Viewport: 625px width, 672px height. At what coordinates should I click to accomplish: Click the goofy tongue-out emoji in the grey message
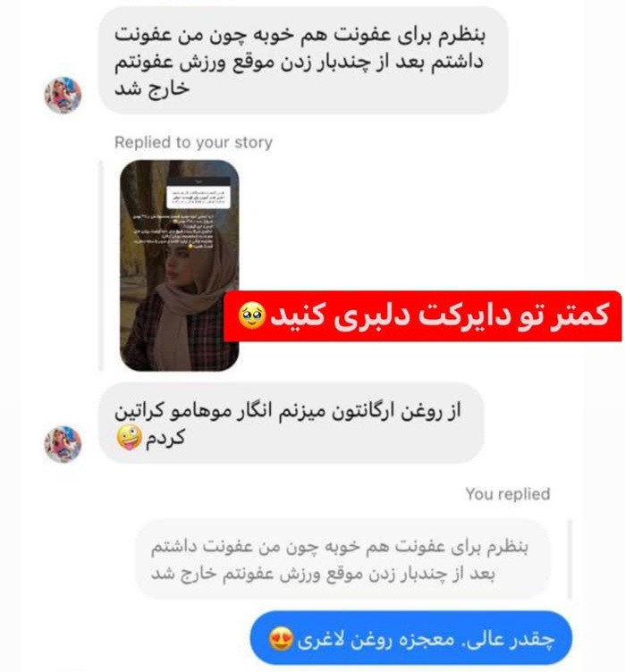point(129,438)
